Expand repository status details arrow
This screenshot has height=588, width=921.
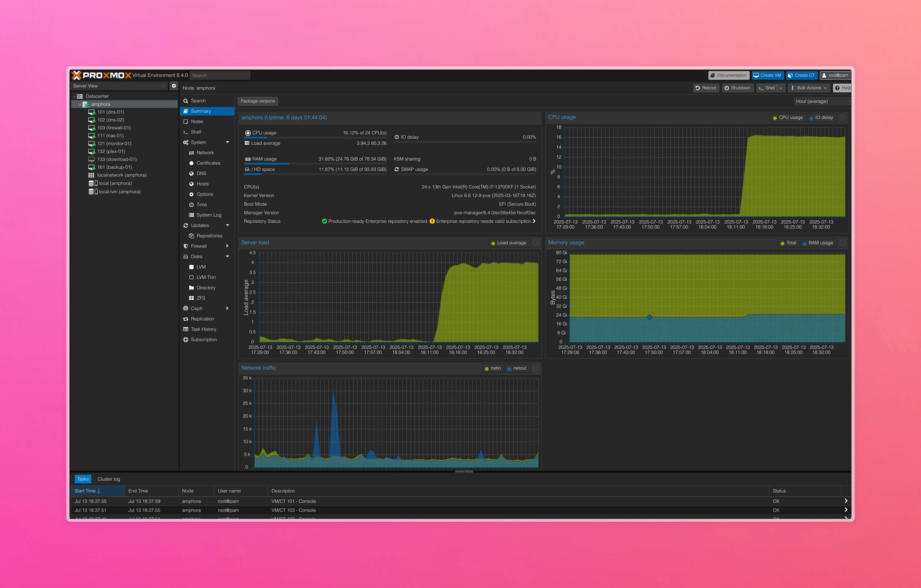[534, 221]
